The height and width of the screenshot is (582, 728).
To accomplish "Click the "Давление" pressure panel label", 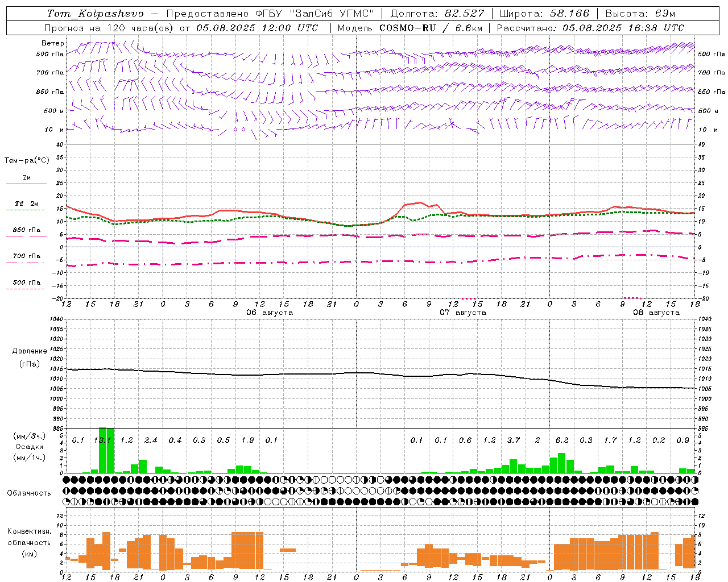I will click(x=30, y=351).
